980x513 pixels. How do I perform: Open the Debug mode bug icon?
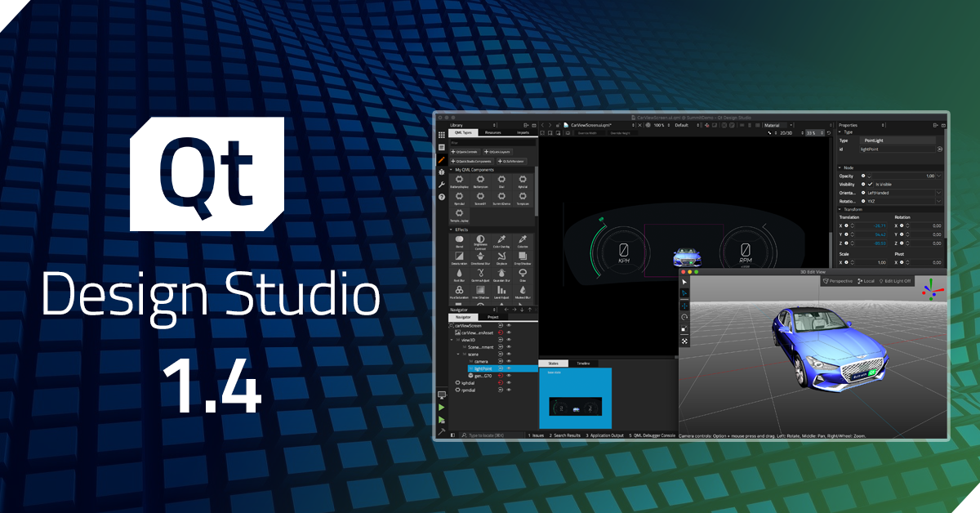[442, 172]
